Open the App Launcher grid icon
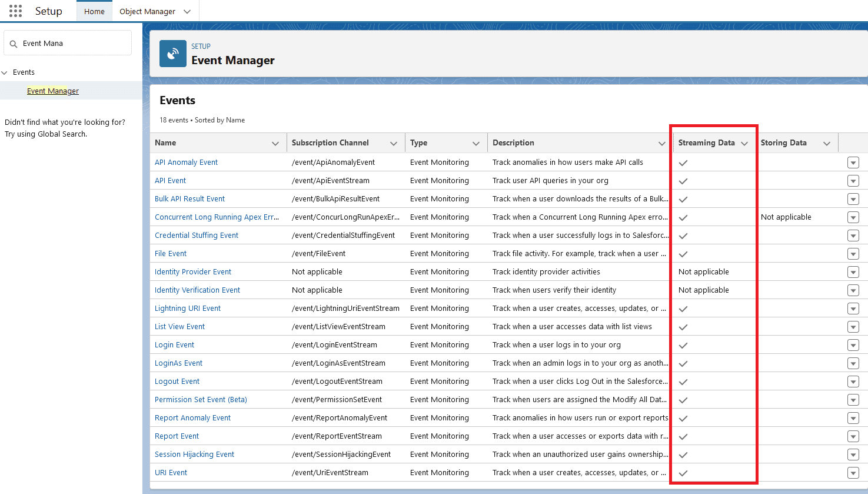 (16, 11)
